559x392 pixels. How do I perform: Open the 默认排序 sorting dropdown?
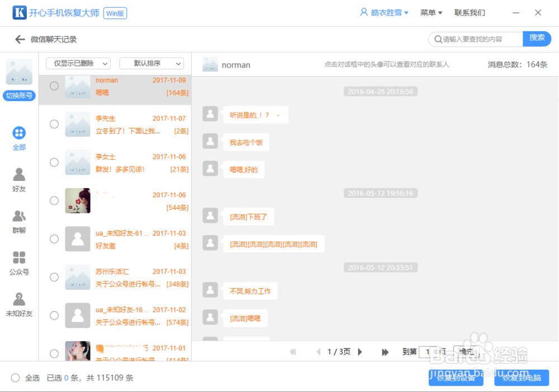click(151, 63)
